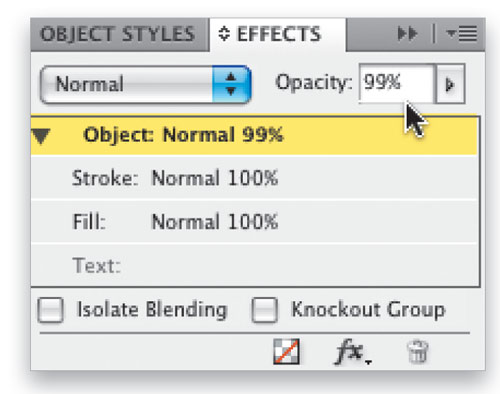
Task: Switch to the Object Styles tab
Action: coord(117,34)
